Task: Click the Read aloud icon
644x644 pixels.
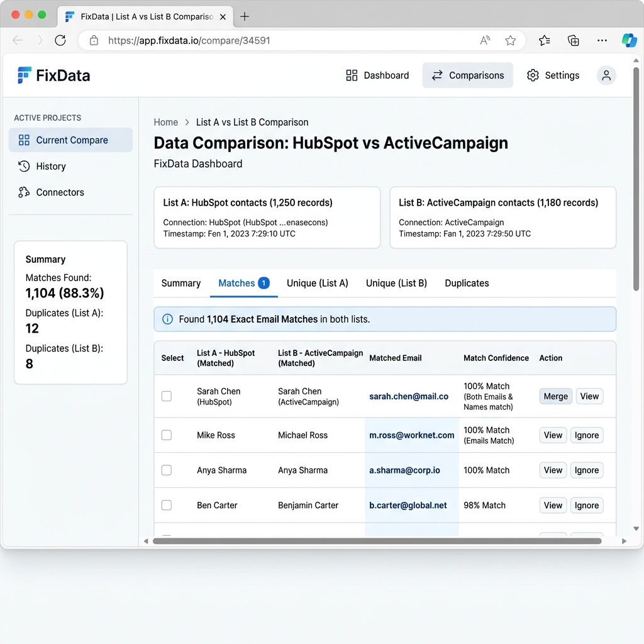Action: pos(485,40)
